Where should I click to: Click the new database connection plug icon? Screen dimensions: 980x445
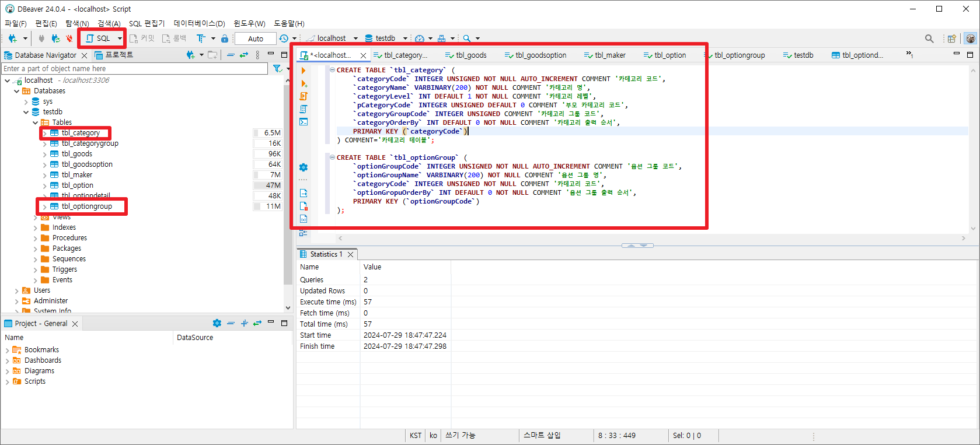pos(12,38)
